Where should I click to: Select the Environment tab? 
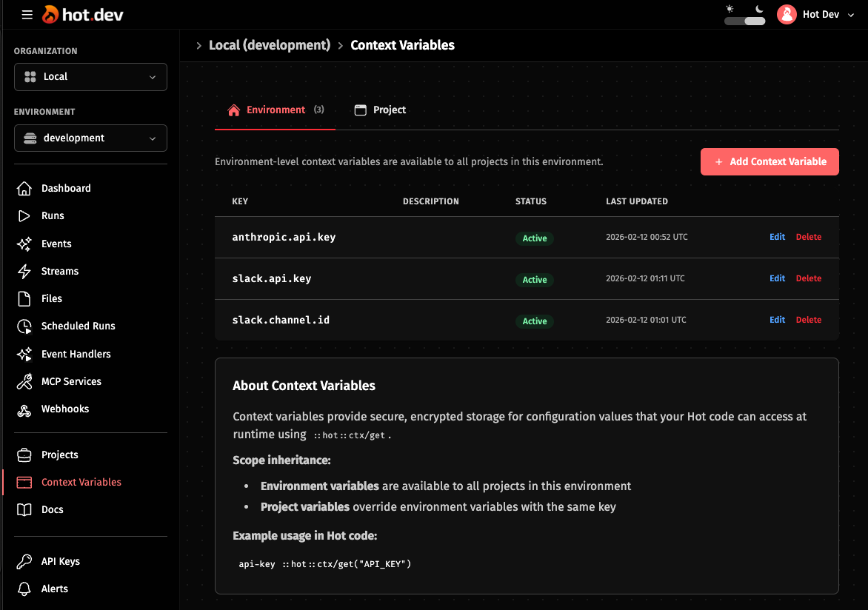click(275, 110)
